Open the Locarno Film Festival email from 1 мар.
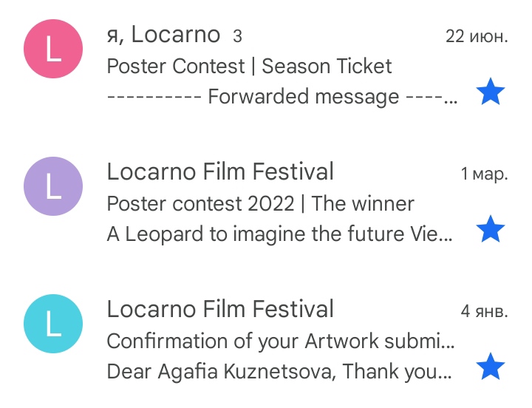 (220, 171)
